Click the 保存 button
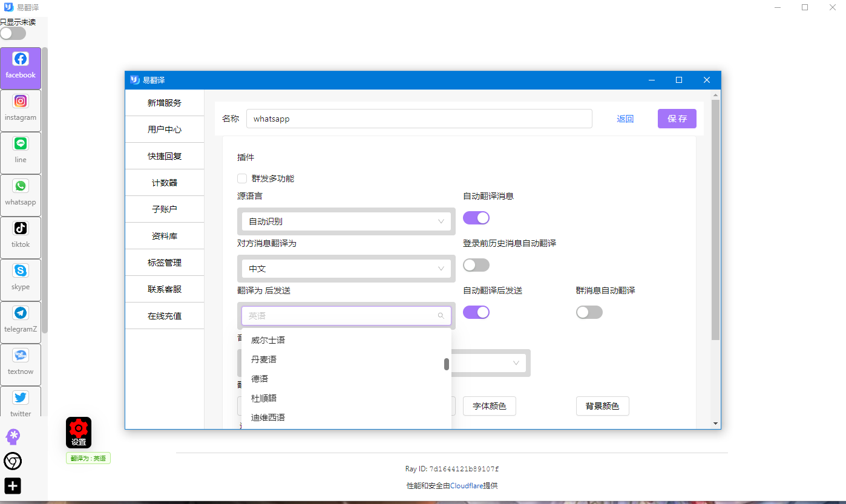The width and height of the screenshot is (846, 504). (677, 119)
